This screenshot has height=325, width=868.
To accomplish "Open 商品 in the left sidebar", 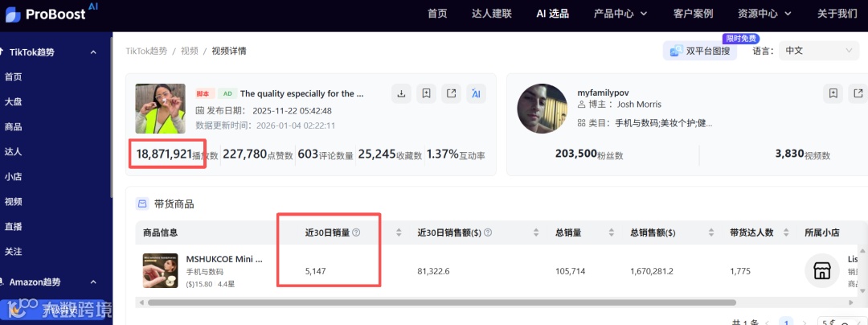I will pos(14,127).
